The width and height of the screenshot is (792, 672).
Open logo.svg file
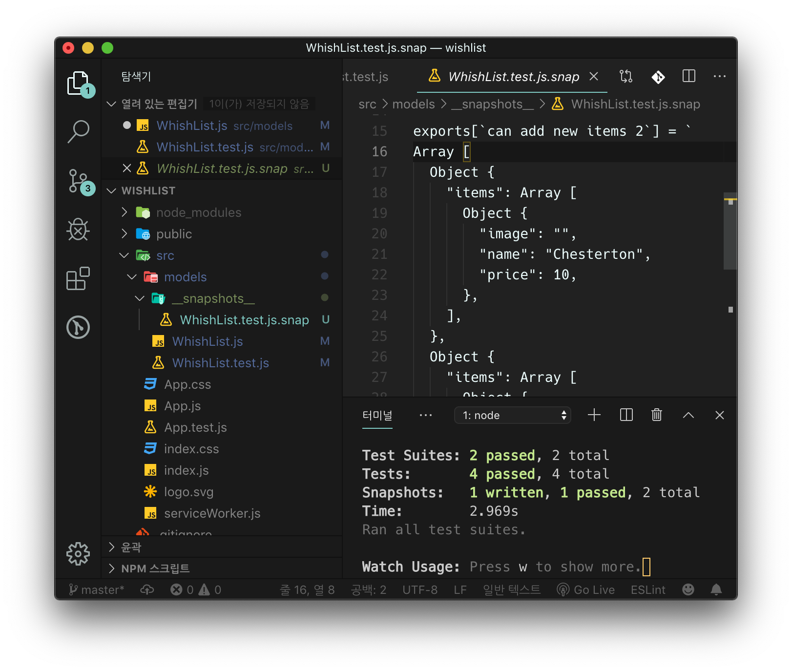point(222,492)
